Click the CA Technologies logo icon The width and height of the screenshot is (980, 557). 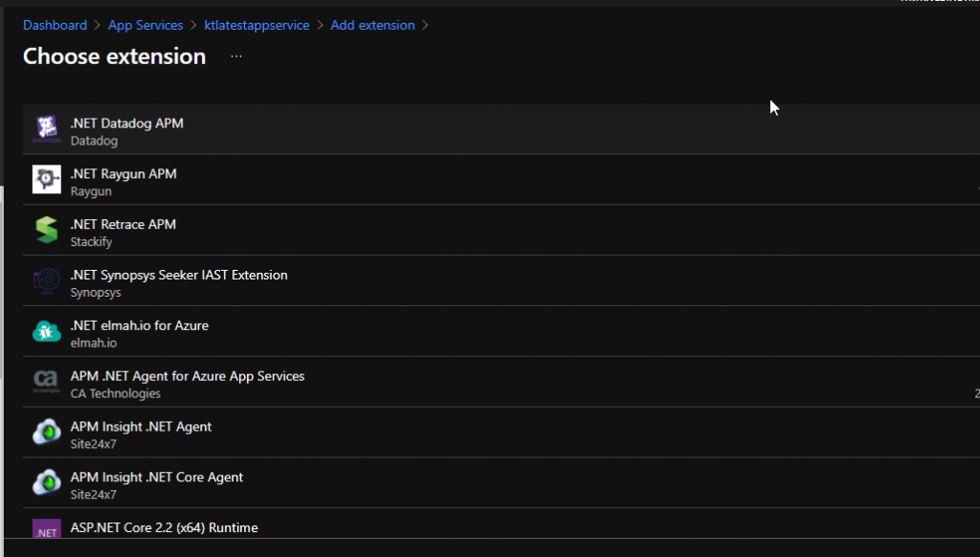pyautogui.click(x=47, y=382)
